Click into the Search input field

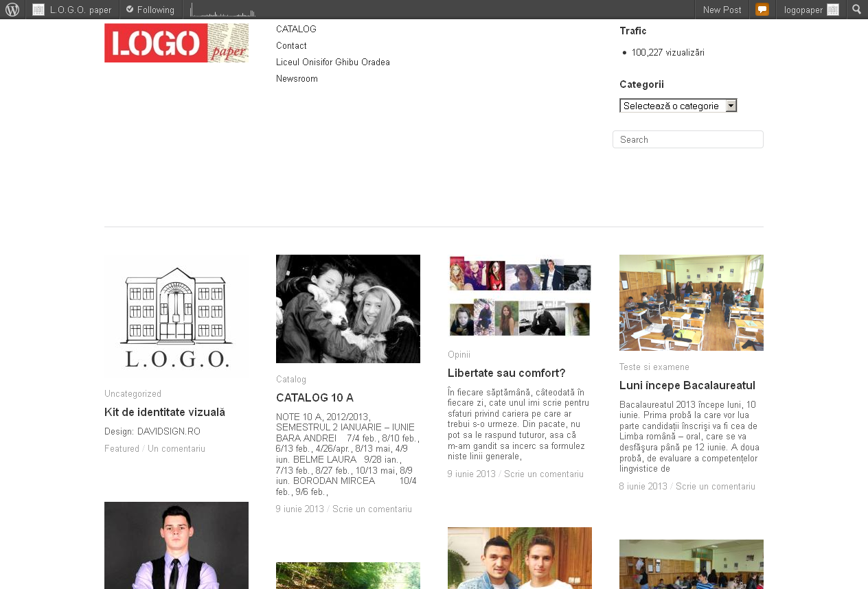pyautogui.click(x=687, y=139)
